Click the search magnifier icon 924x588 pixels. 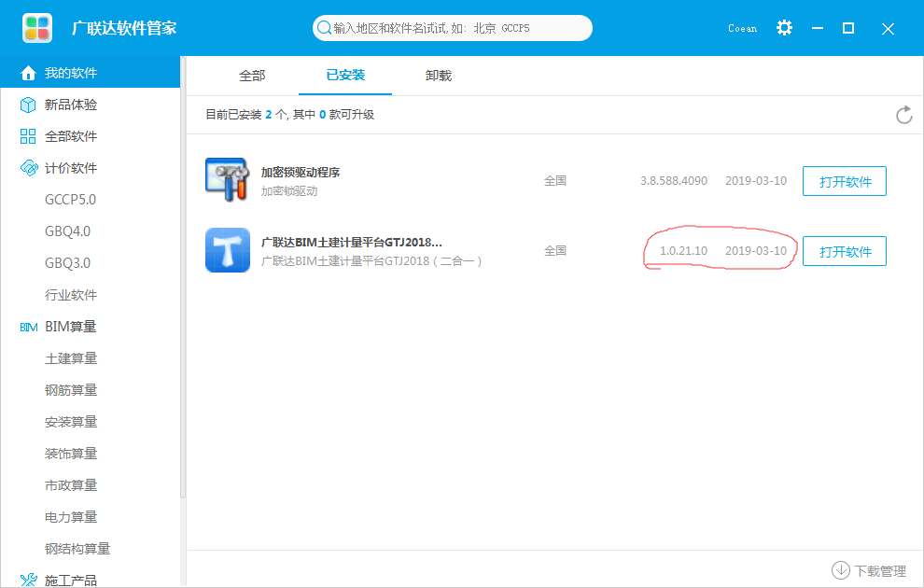pos(324,28)
